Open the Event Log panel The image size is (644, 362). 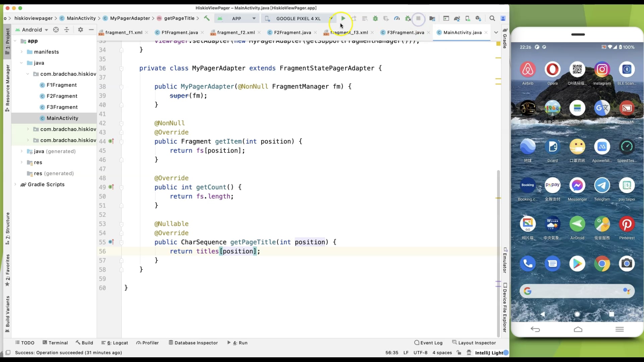(x=428, y=343)
